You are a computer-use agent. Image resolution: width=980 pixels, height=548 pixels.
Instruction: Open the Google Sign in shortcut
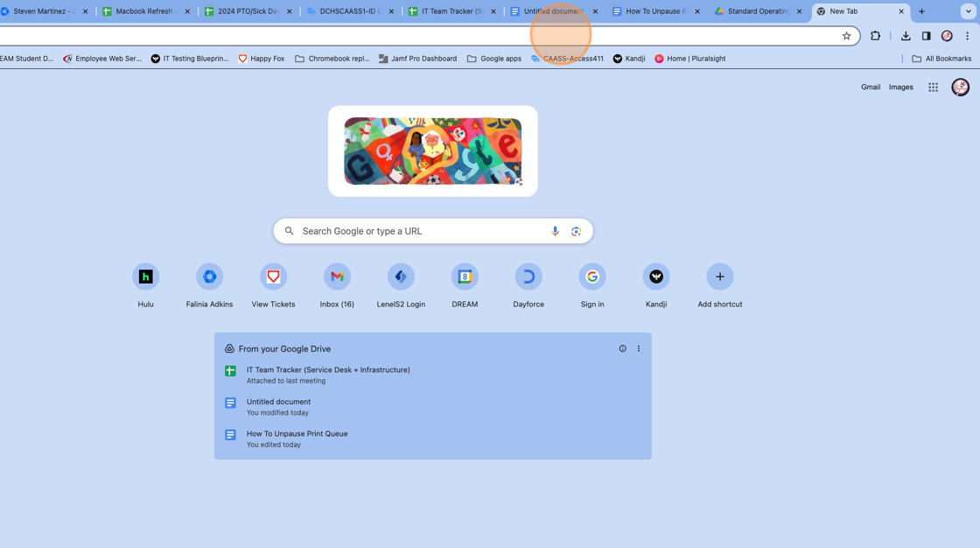click(591, 277)
